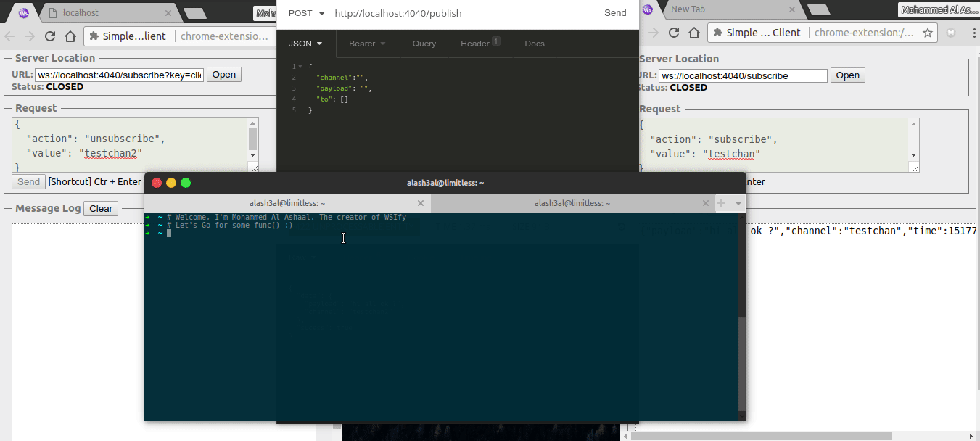Click the "to": [] line in JSON editor

pyautogui.click(x=332, y=99)
